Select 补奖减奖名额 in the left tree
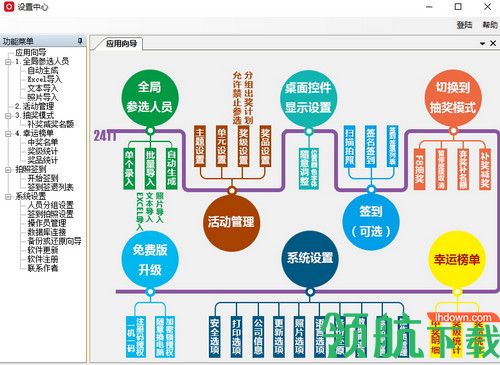The image size is (500, 365). [x=51, y=124]
